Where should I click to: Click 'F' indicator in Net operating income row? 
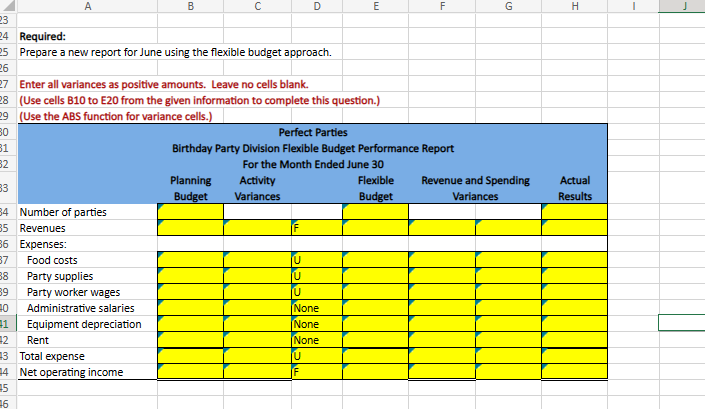click(296, 372)
